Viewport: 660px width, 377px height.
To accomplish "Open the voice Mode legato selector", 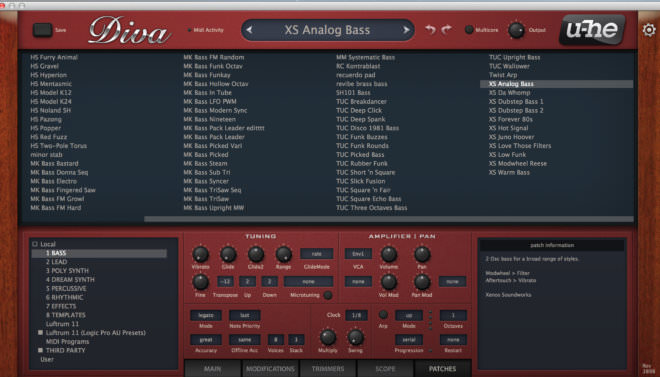I will point(206,315).
